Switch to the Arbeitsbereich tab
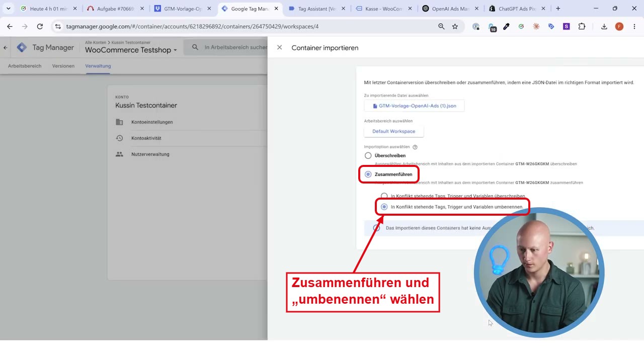 click(25, 66)
